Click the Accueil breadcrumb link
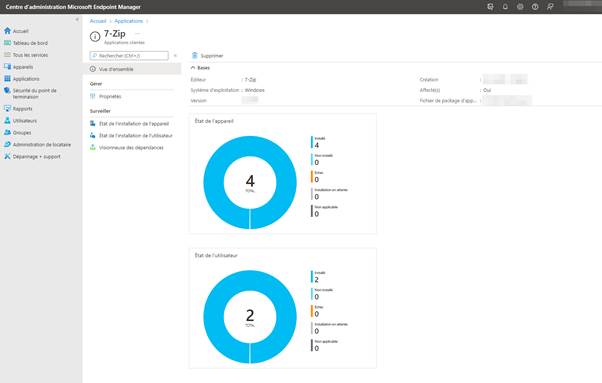This screenshot has width=602, height=383. (98, 21)
